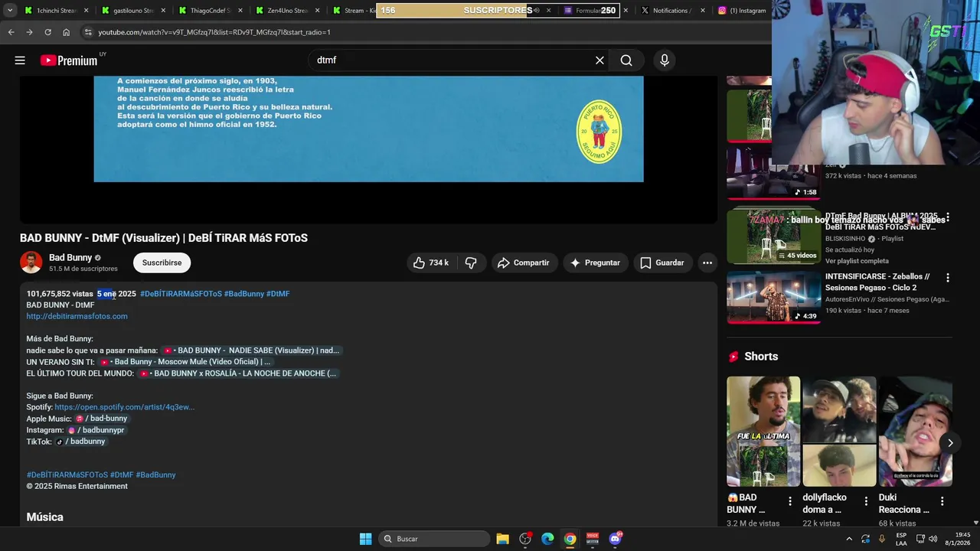
Task: Open browser tab list dropdown
Action: coord(9,11)
